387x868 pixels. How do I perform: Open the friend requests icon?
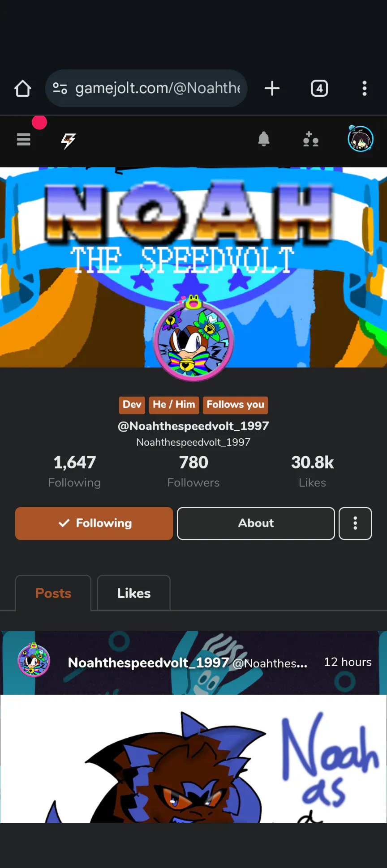pyautogui.click(x=310, y=140)
